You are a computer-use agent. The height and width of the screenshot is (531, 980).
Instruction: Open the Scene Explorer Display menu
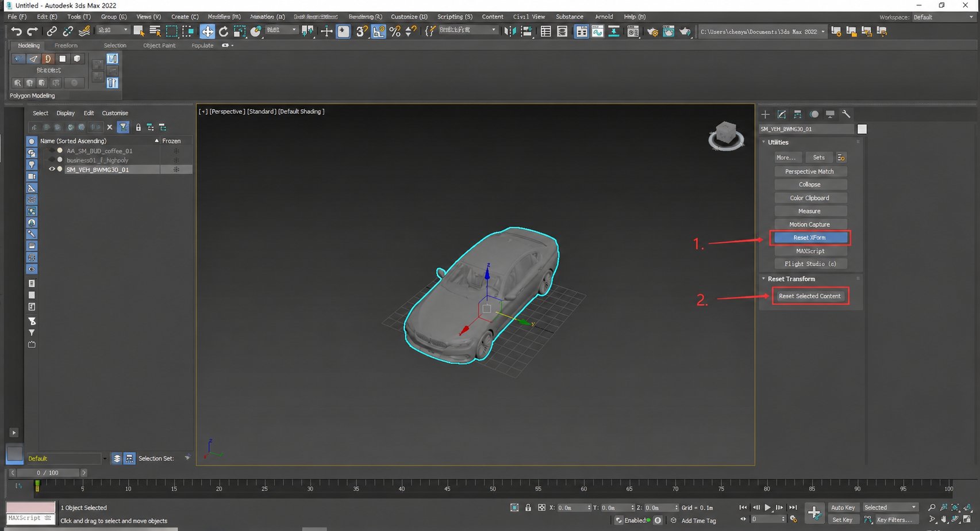66,113
